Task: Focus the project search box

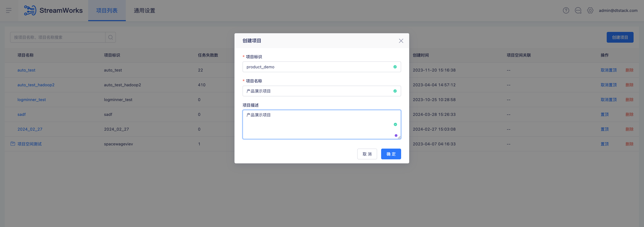Action: (58, 37)
